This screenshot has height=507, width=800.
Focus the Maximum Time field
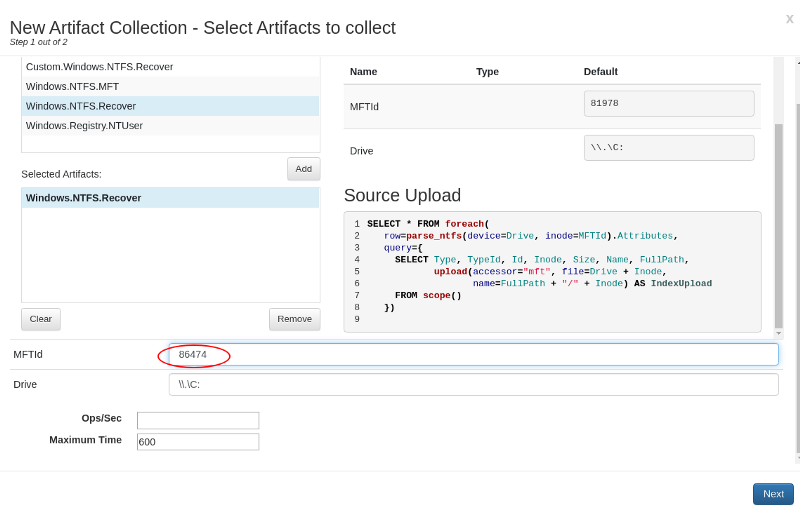coord(198,442)
